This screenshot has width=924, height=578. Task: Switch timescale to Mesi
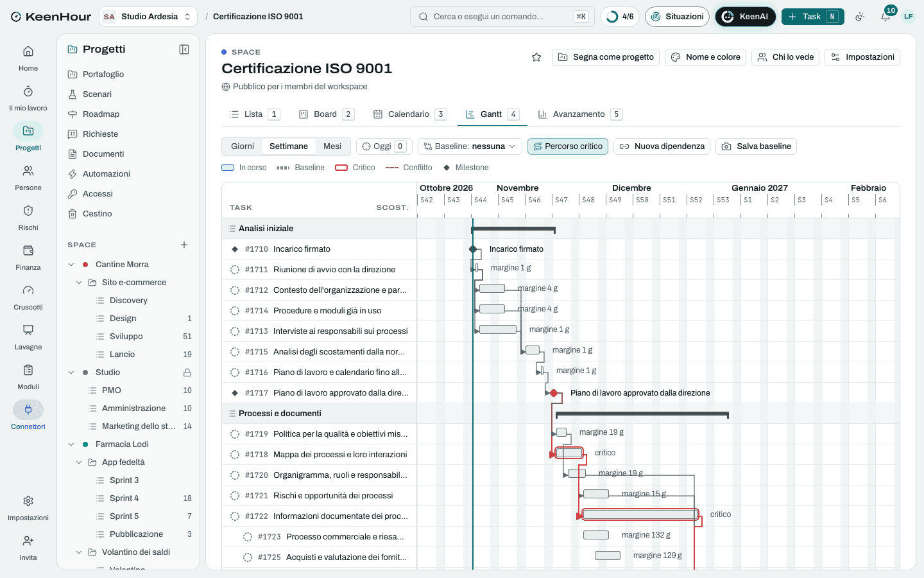[332, 146]
